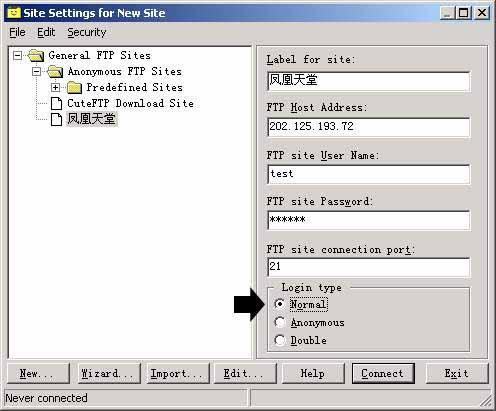Open the Security menu
496x411 pixels.
tap(87, 32)
